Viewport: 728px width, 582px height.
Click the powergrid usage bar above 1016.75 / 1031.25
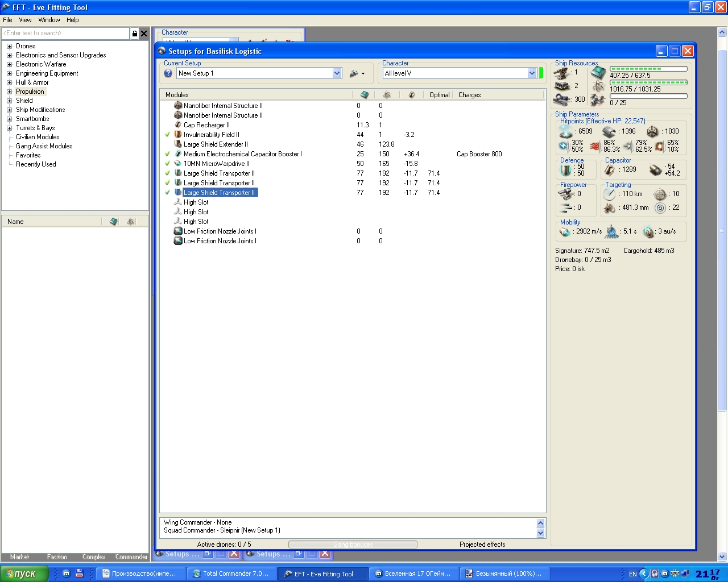[x=649, y=82]
